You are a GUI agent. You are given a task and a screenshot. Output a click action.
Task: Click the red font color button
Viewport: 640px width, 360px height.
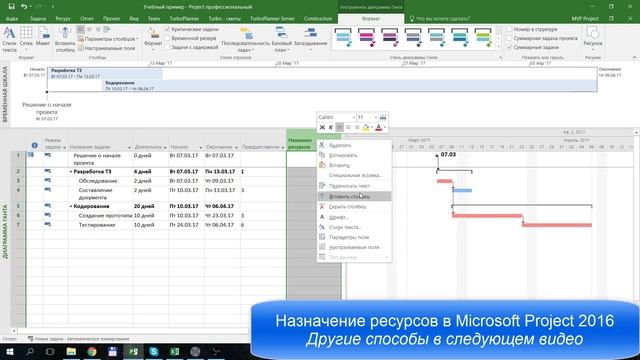click(378, 127)
